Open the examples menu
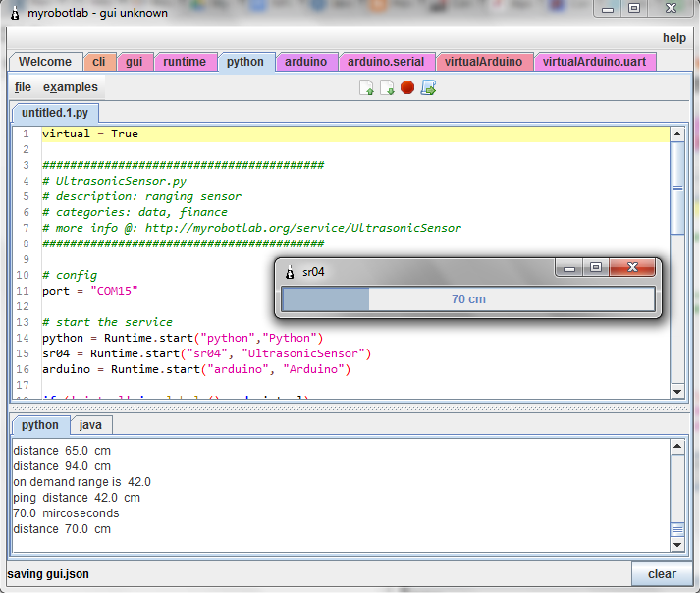The image size is (700, 593). [x=70, y=87]
